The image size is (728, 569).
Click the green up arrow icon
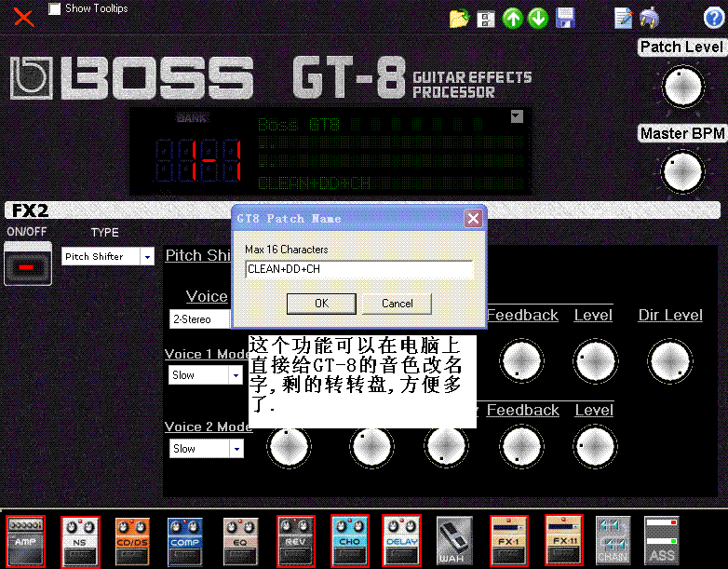click(512, 19)
